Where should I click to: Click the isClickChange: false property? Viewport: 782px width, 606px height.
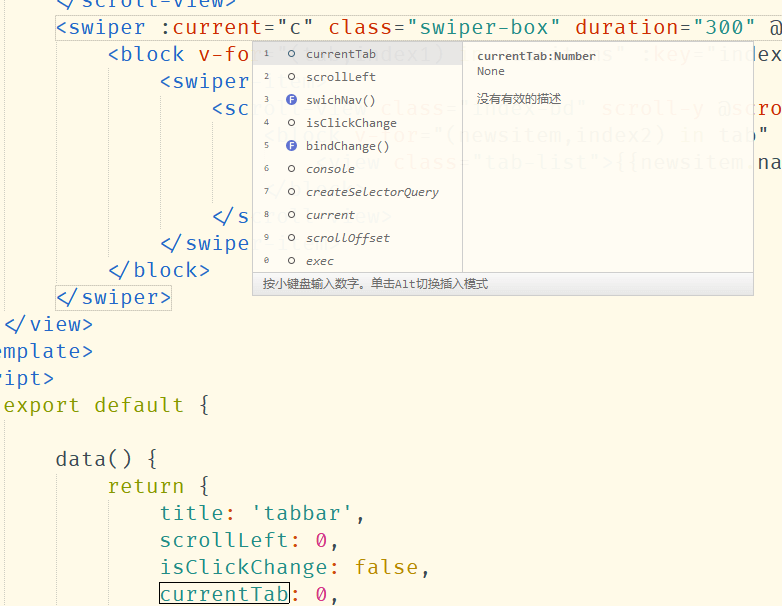click(294, 567)
